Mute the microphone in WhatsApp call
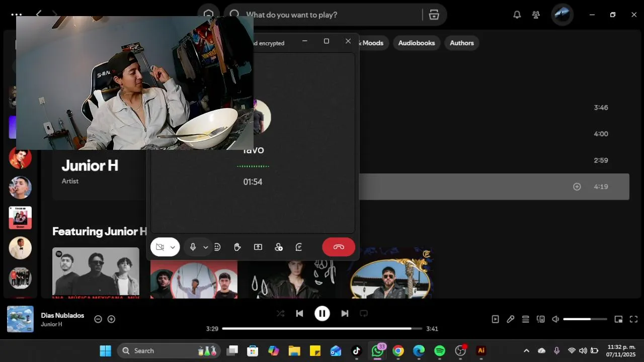The height and width of the screenshot is (362, 644). click(193, 247)
